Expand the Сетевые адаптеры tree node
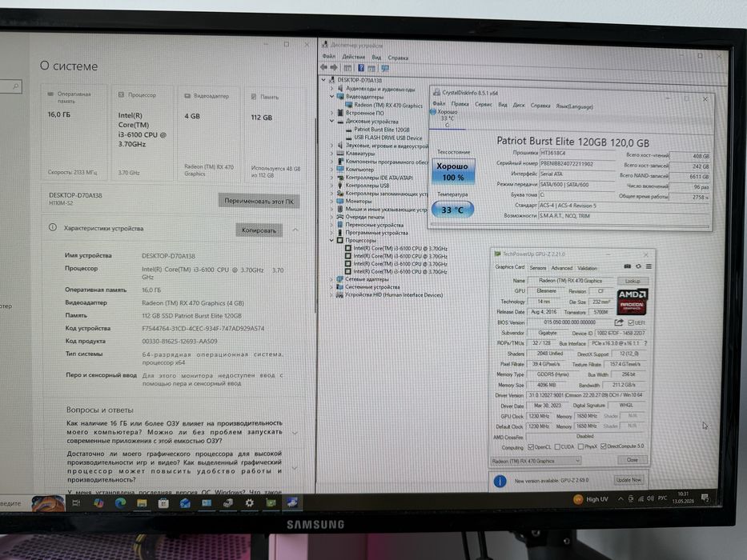Screen dimensions: 747x560 click(x=331, y=279)
